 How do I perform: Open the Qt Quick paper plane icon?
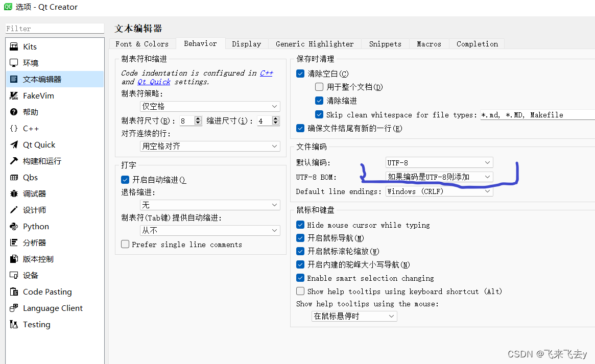(x=14, y=144)
